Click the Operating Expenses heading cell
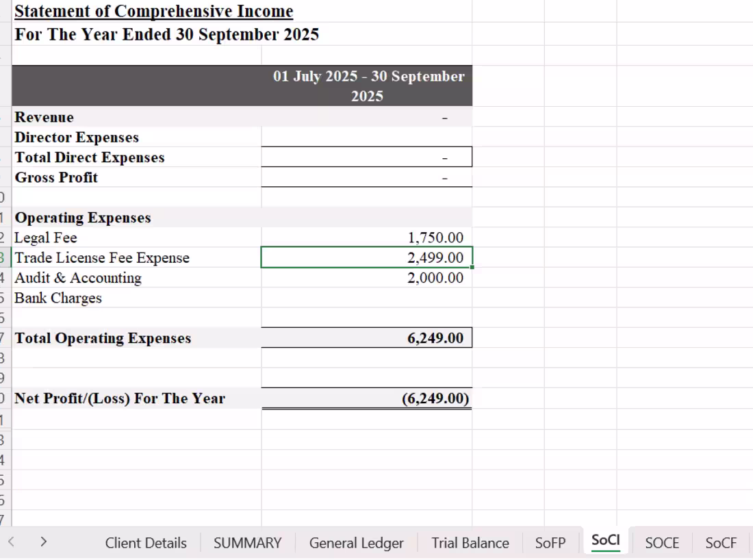 point(137,218)
